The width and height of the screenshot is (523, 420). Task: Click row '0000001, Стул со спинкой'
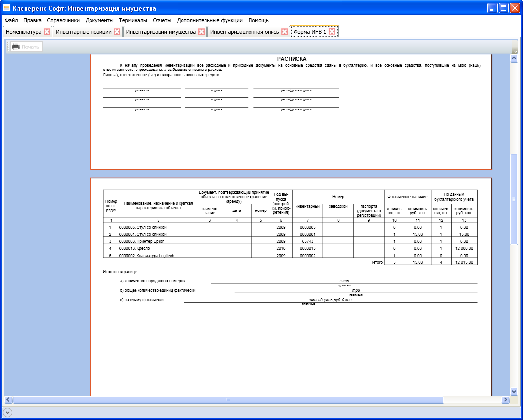[290, 234]
